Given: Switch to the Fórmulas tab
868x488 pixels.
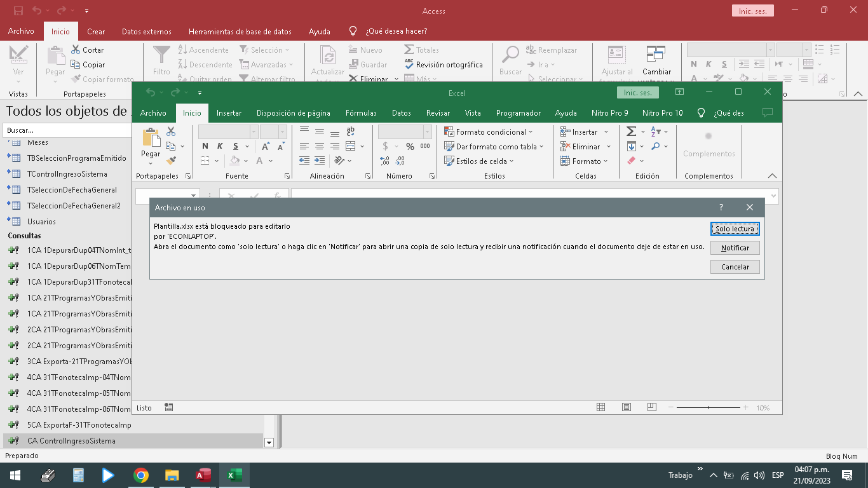Looking at the screenshot, I should click(361, 112).
